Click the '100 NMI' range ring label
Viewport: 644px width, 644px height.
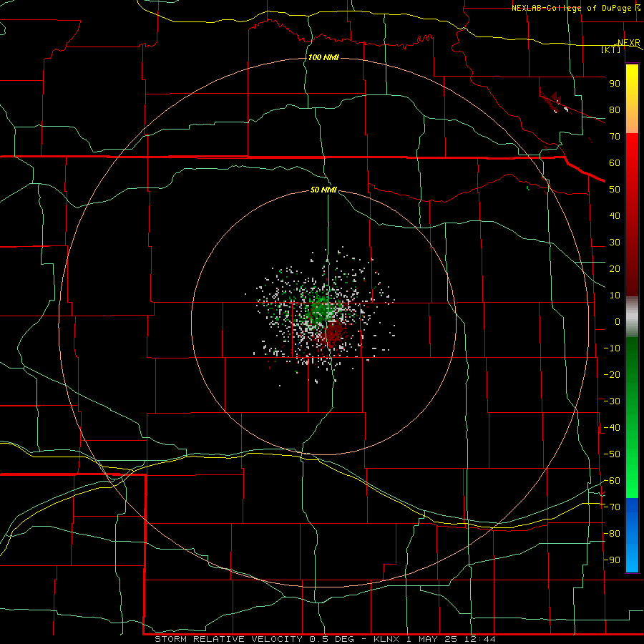pos(323,57)
